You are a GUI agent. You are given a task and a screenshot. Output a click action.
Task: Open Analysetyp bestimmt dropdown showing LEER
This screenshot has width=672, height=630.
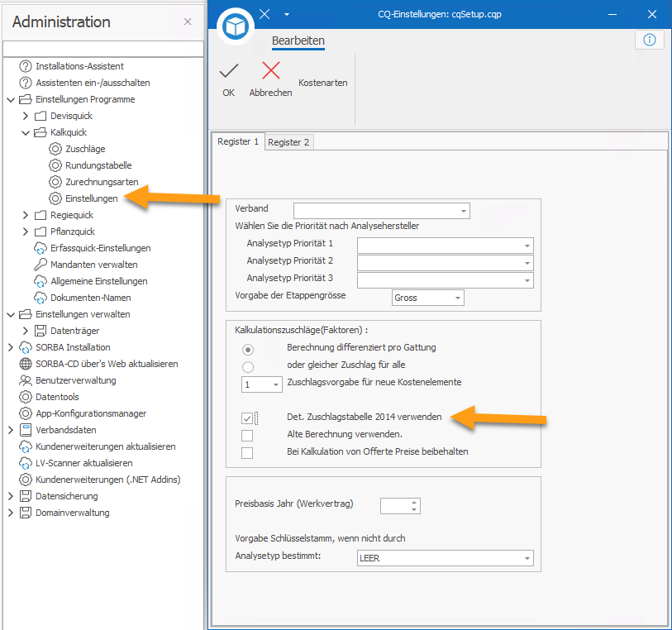point(445,558)
